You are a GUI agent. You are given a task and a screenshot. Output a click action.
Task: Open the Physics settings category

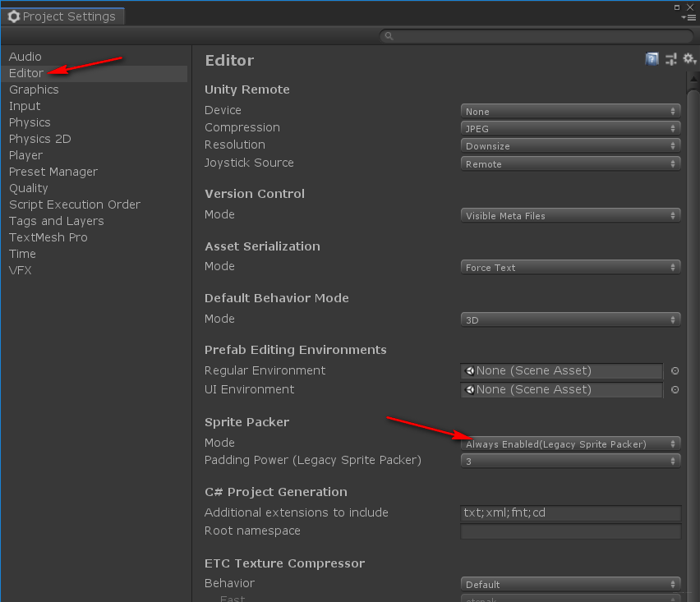coord(30,122)
